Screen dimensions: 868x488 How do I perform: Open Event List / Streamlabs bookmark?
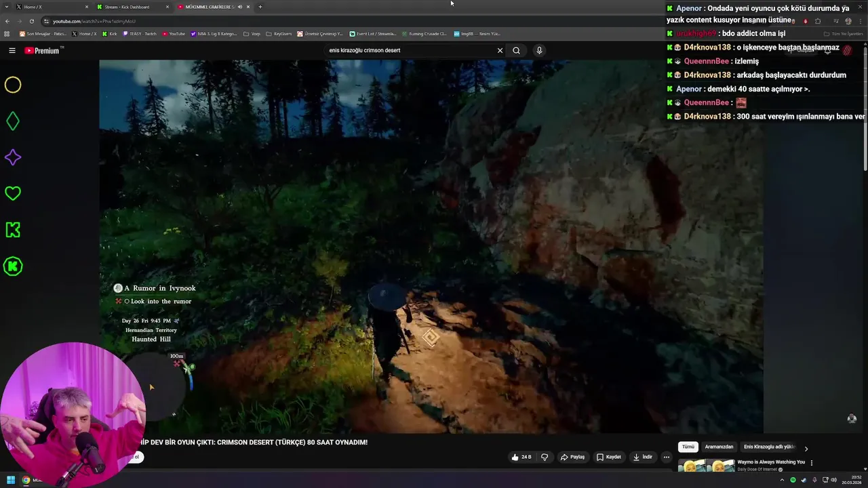coord(373,33)
